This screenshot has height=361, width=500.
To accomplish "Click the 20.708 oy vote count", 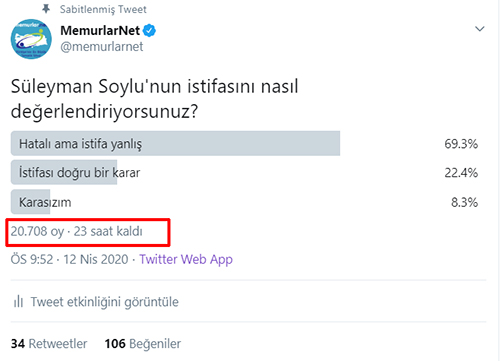I will pos(37,231).
